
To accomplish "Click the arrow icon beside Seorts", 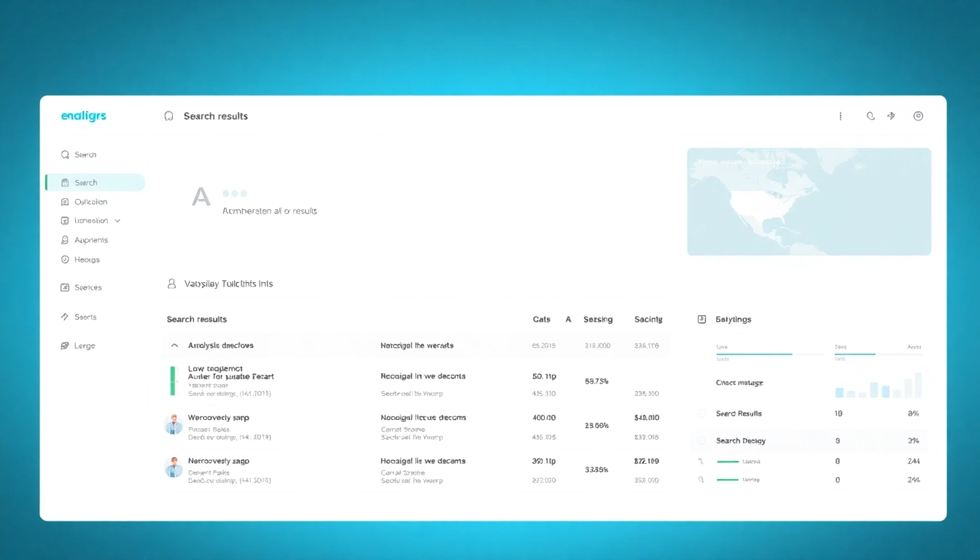I will click(65, 317).
